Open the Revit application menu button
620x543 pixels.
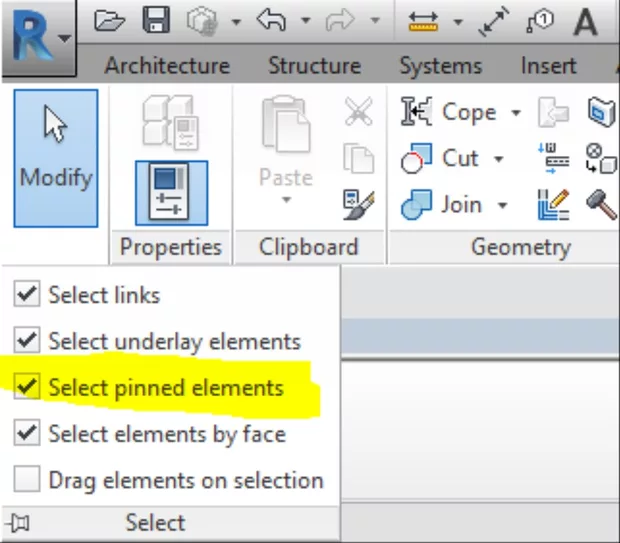(38, 38)
